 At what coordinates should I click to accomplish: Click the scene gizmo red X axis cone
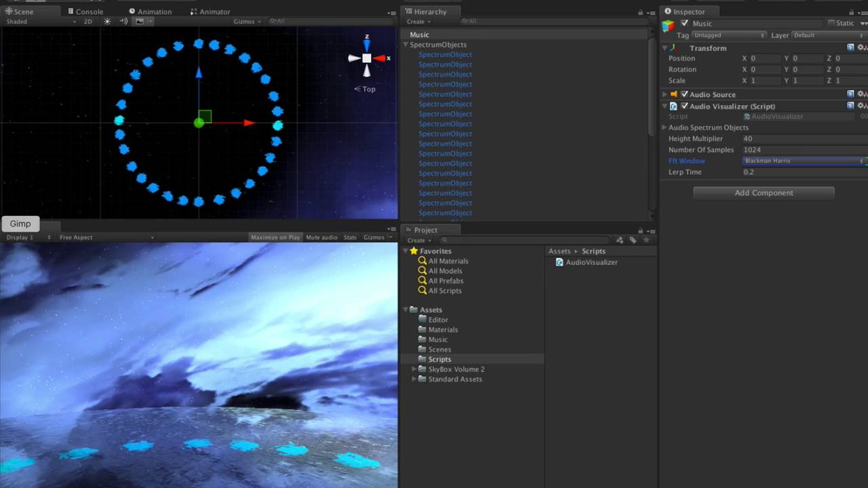(380, 58)
